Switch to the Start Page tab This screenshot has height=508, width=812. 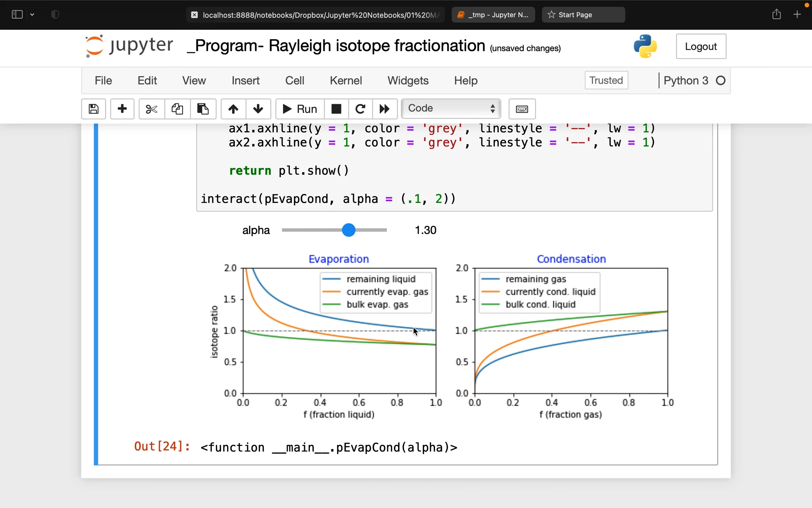(x=582, y=14)
